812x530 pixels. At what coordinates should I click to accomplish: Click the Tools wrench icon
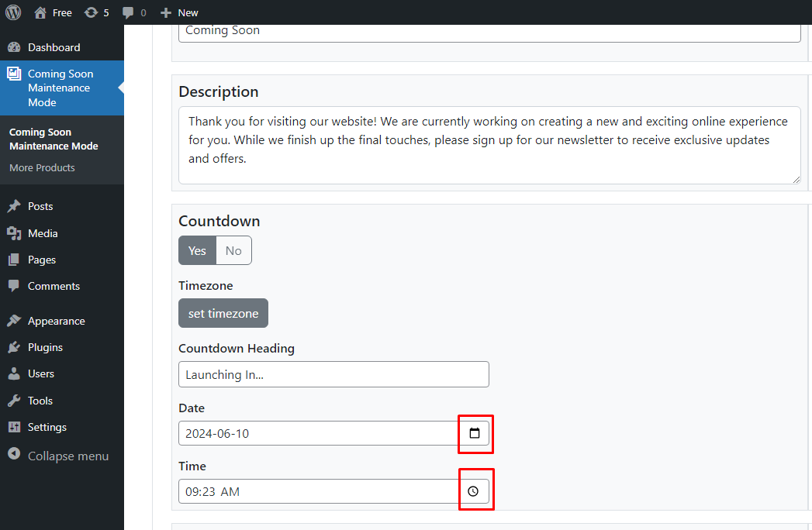pyautogui.click(x=14, y=401)
